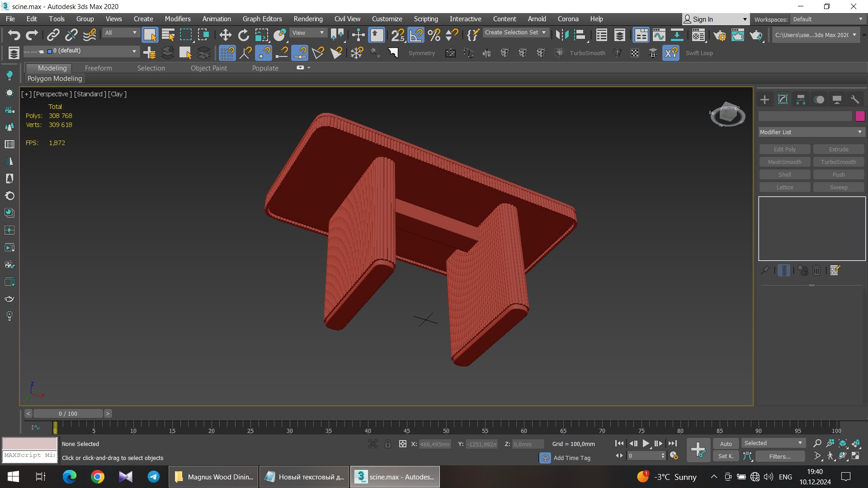This screenshot has width=868, height=488.
Task: Click the TurboSmooth modifier button
Action: 838,162
